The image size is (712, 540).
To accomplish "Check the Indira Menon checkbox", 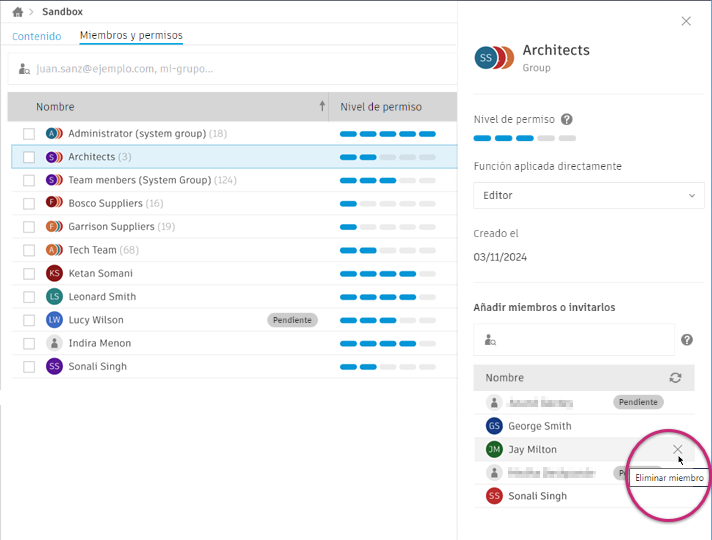I will point(29,343).
